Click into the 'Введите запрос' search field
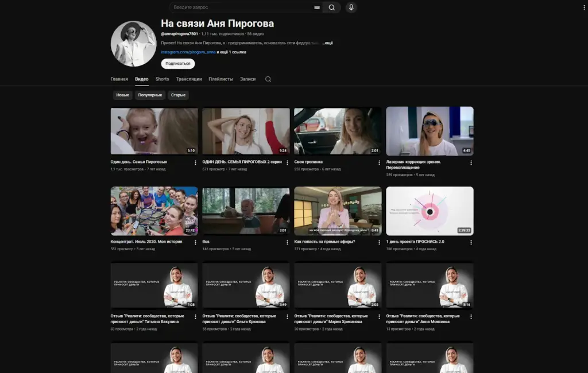Screen dimensions: 588x373 coord(242,7)
